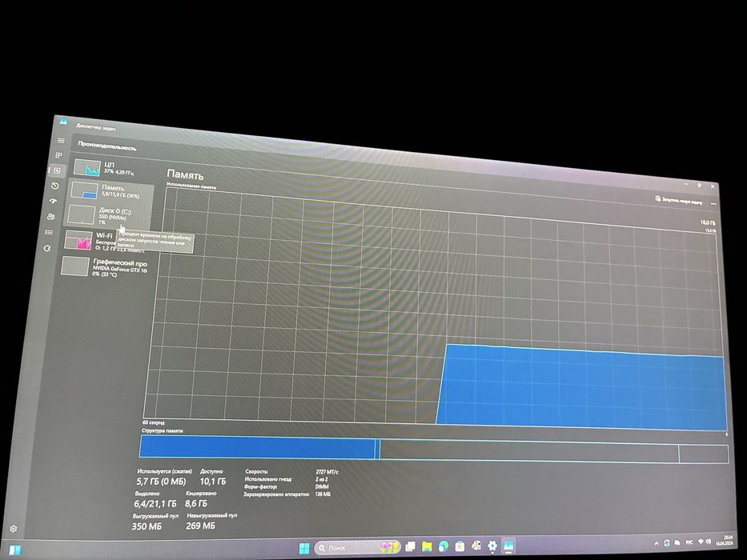Select the Диск 0 (C:) performance item
The width and height of the screenshot is (747, 560).
[x=108, y=215]
